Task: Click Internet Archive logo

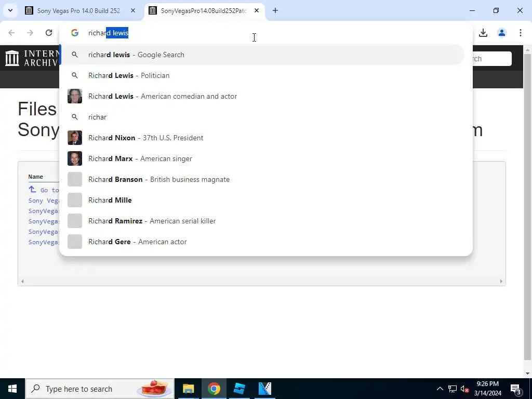Action: [32, 58]
